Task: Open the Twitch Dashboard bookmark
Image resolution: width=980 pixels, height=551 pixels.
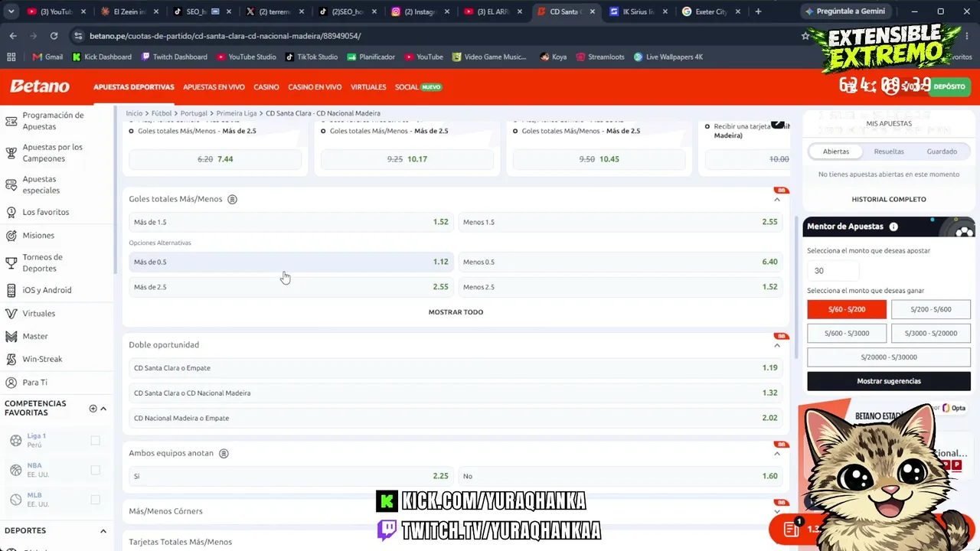Action: click(174, 57)
